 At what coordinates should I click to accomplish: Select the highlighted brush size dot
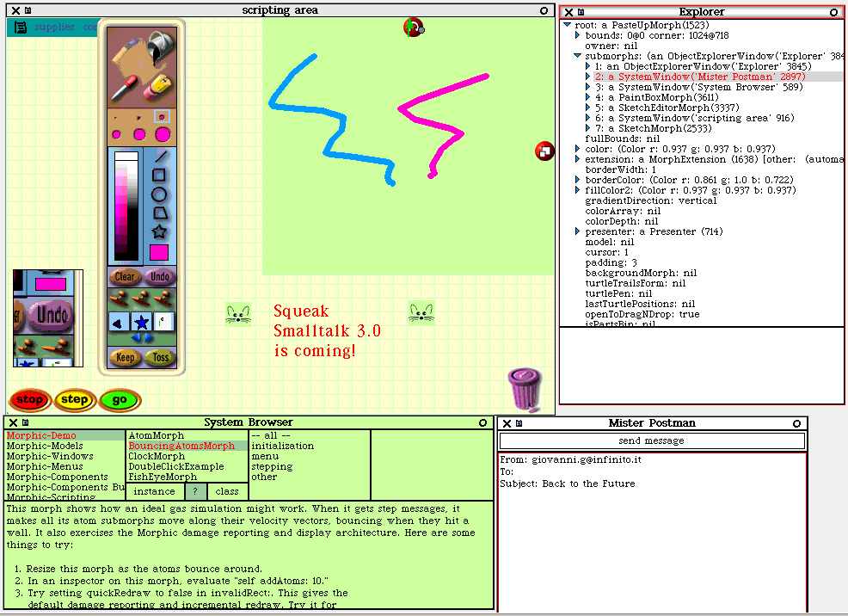point(162,117)
